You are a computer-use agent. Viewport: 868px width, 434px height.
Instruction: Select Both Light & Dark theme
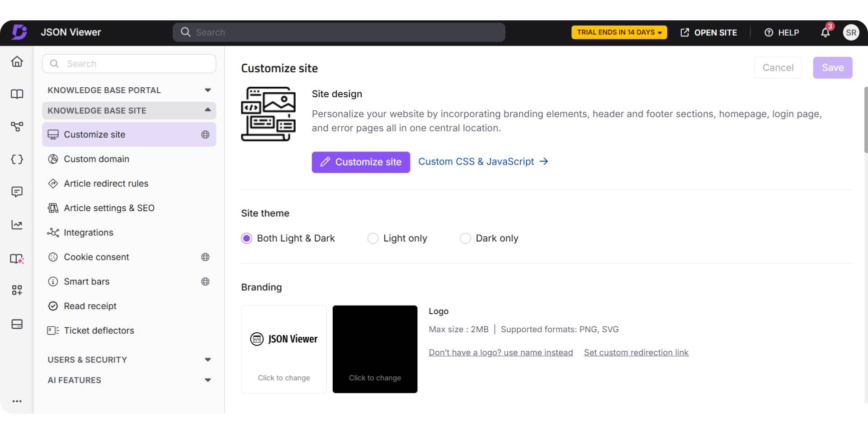point(246,238)
